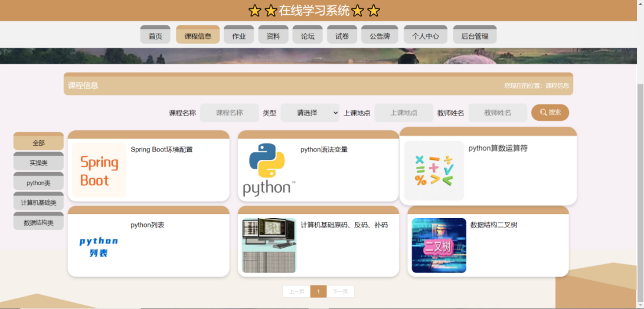Open the python列表 course image
Screen dimensions: 644x309
click(99, 246)
